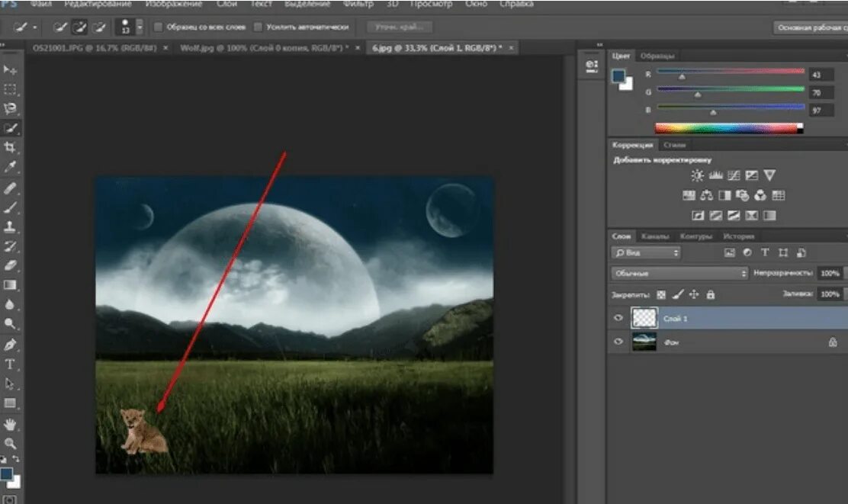Switch to the 'История' tab
Image resolution: width=848 pixels, height=504 pixels.
click(x=739, y=236)
